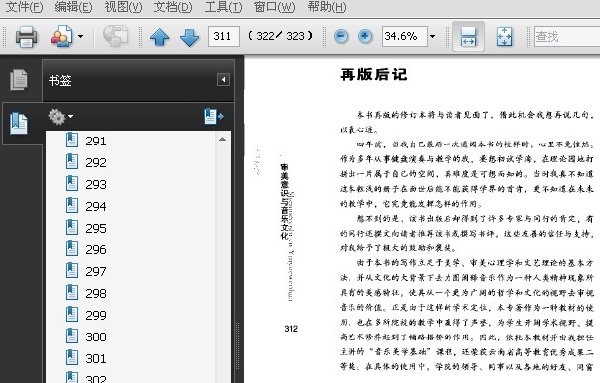Open the zoom percentage dropdown arrow
The height and width of the screenshot is (383, 600).
click(432, 37)
